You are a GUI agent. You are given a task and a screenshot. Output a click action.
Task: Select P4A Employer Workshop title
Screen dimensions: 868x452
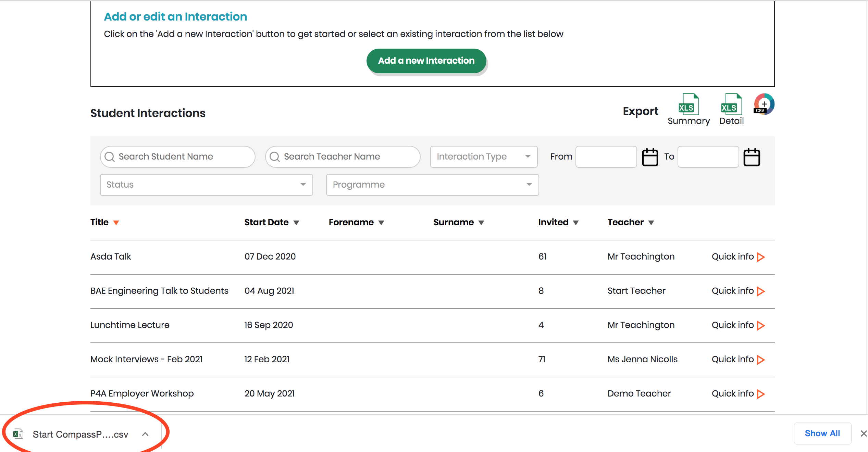142,393
